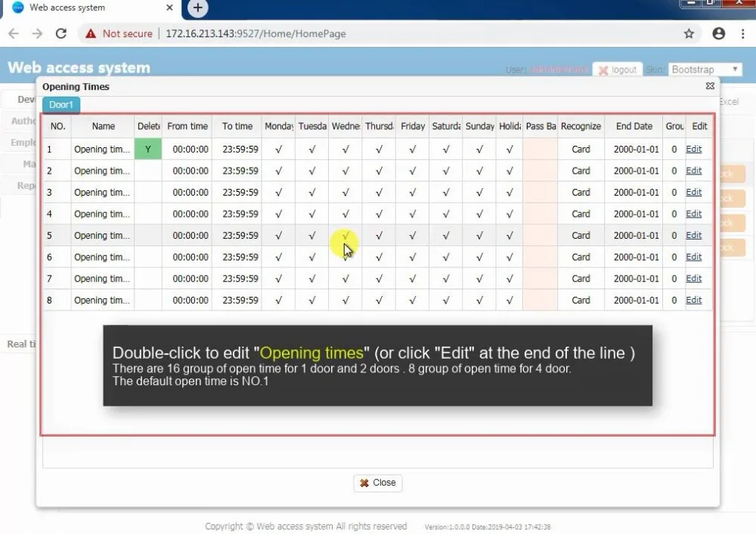
Task: Click the logout button
Action: (x=618, y=69)
